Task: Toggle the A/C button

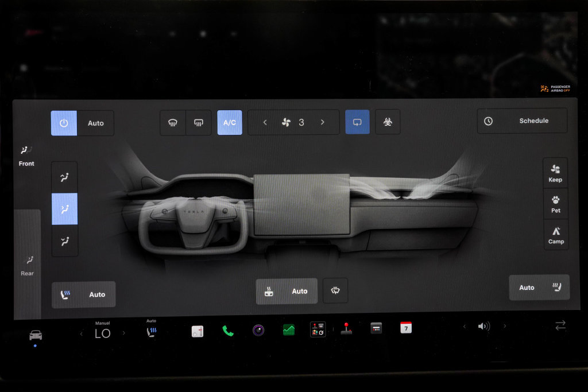Action: tap(230, 123)
